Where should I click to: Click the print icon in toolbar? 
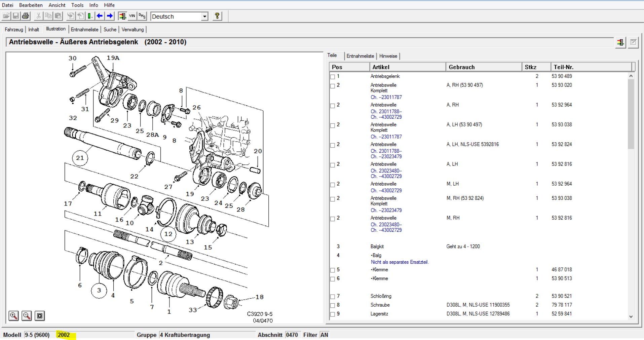[26, 16]
